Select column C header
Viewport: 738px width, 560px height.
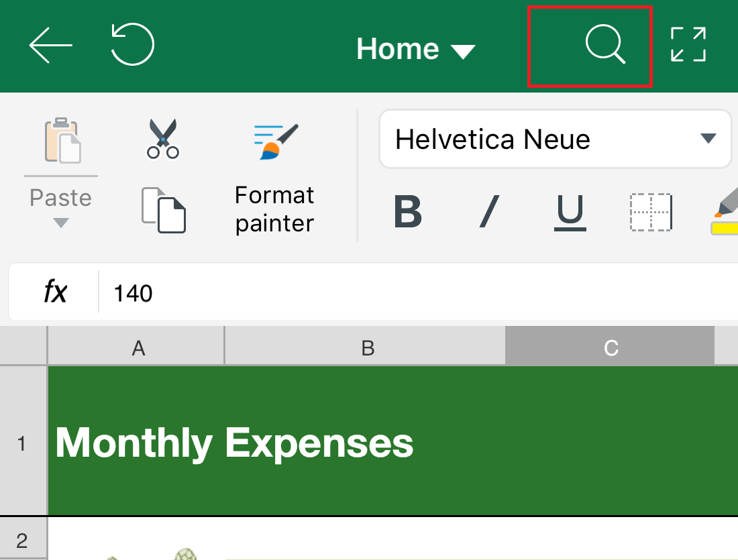610,346
